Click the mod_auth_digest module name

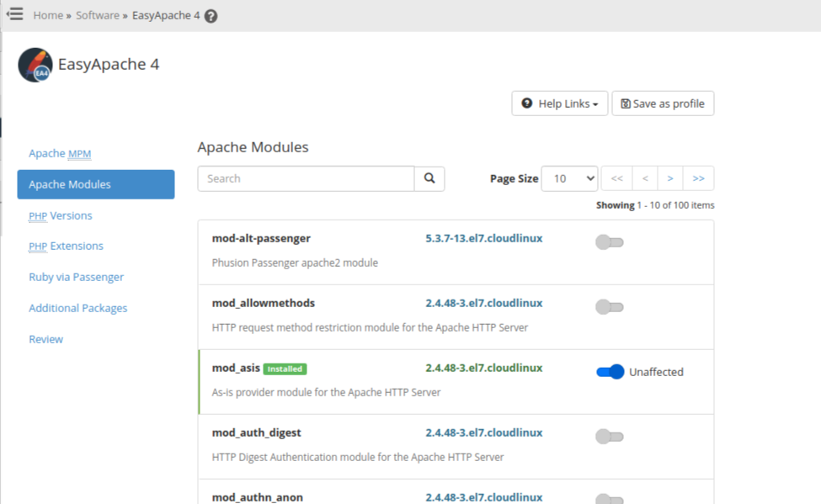[x=257, y=432]
